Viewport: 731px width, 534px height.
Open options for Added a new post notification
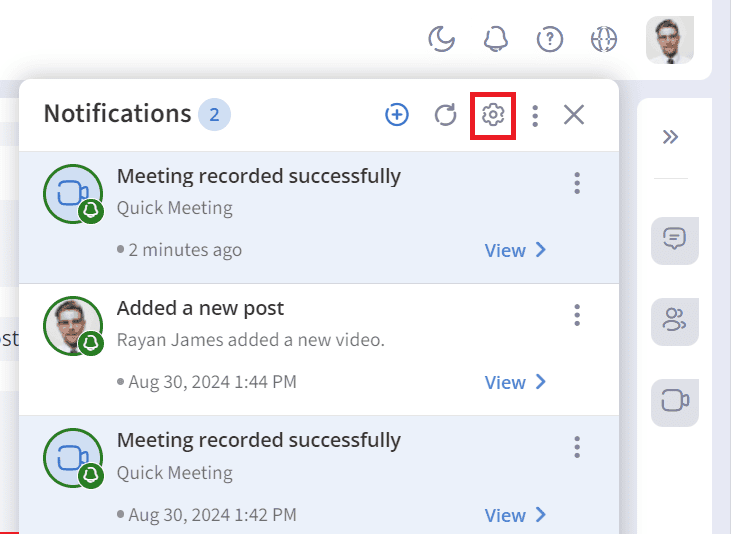coord(577,315)
